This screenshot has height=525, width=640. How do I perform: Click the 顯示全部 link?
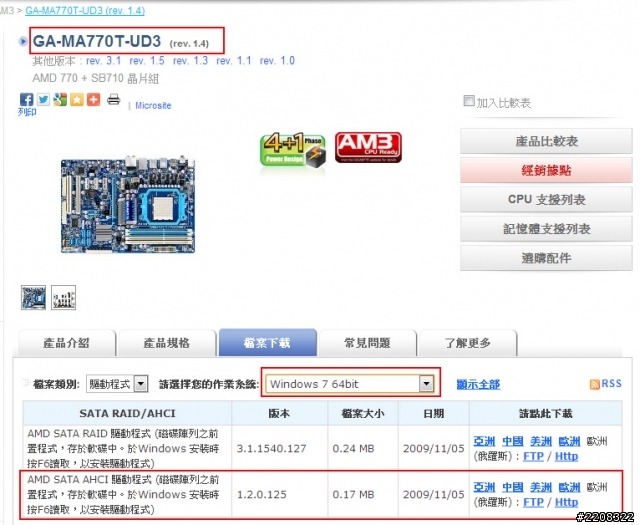[478, 384]
